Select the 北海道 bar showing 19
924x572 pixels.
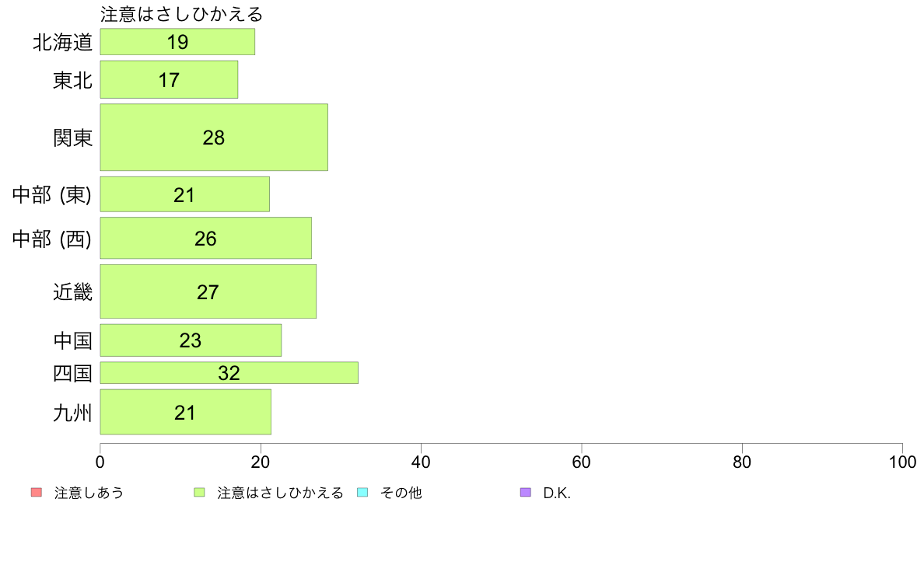[177, 42]
